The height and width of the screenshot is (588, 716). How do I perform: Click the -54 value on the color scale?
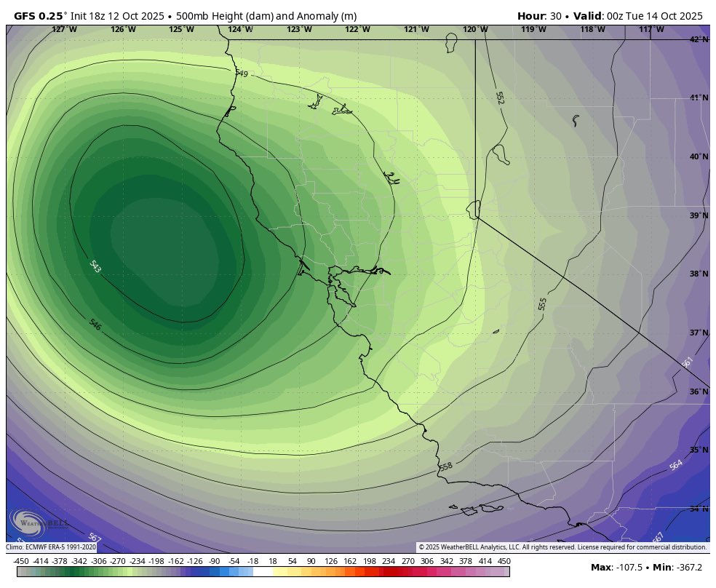click(234, 561)
